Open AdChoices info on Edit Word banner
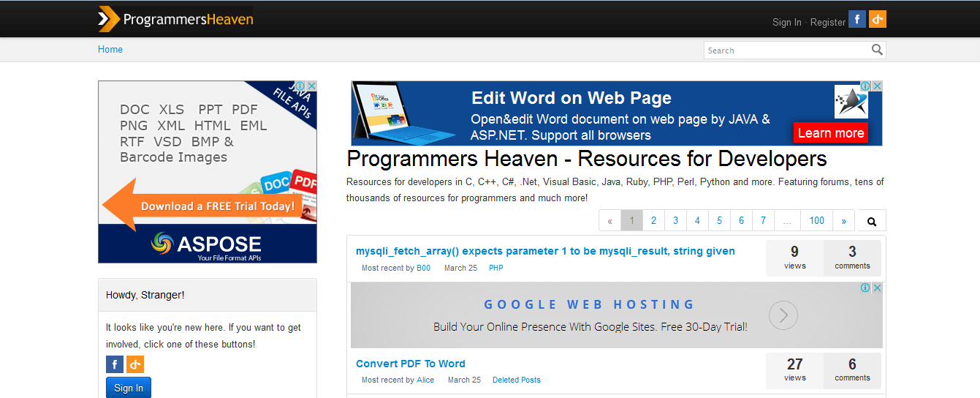Viewport: 980px width, 398px height. tap(865, 86)
